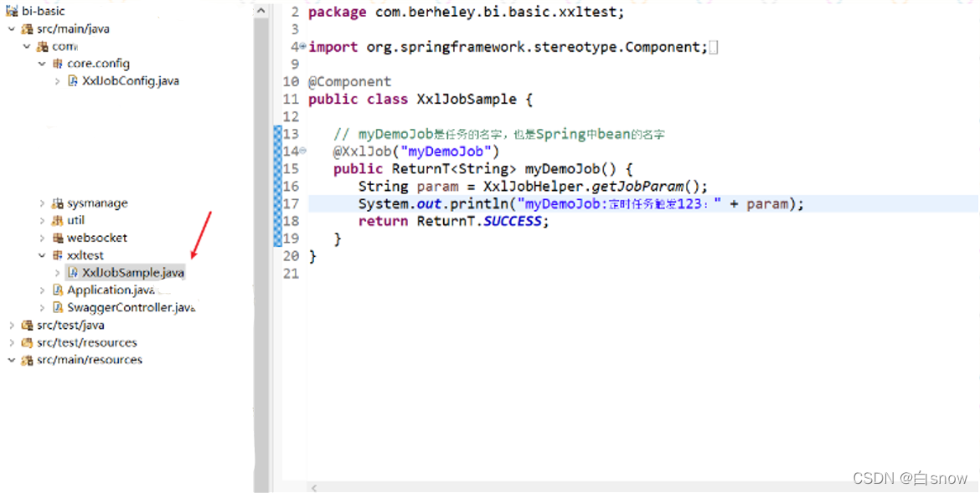Expand the src/test/resources folder
This screenshot has width=980, height=493.
11,342
